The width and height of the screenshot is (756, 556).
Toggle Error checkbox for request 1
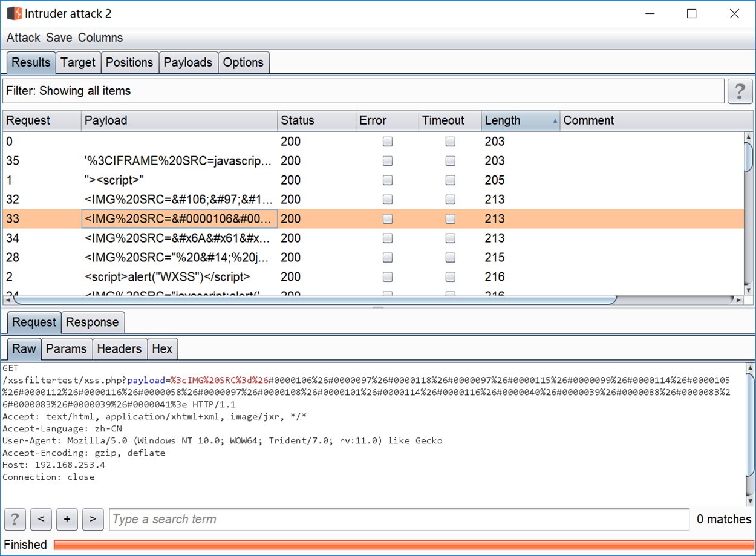(388, 180)
